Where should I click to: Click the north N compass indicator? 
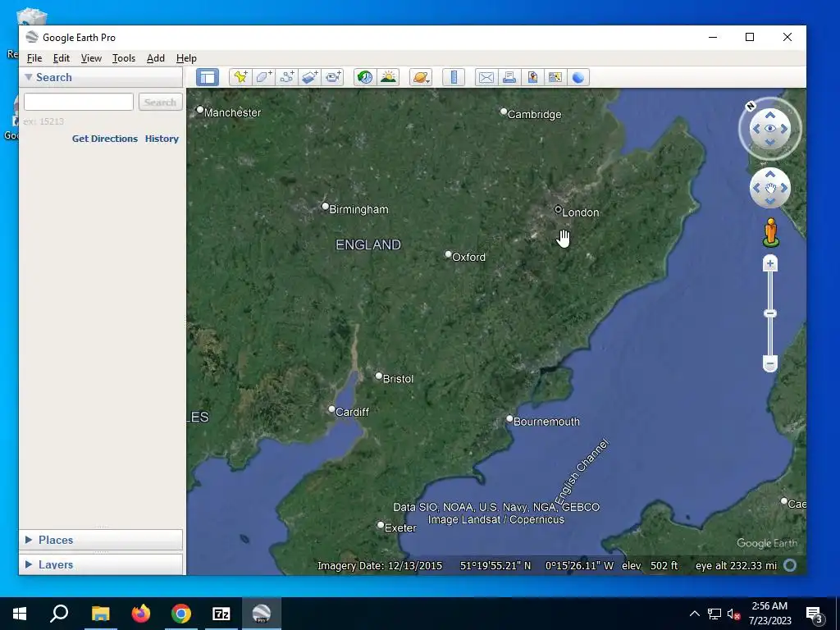pos(751,106)
